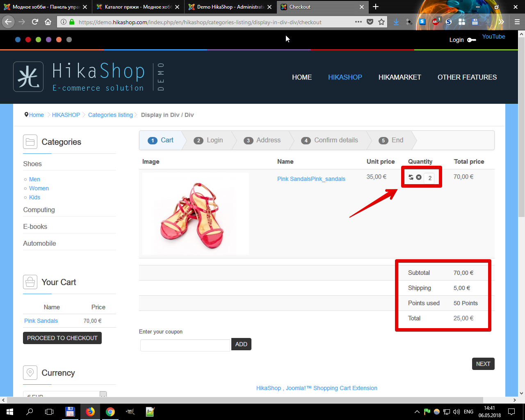This screenshot has width=525, height=420.
Task: Open the Computing category
Action: pos(39,210)
